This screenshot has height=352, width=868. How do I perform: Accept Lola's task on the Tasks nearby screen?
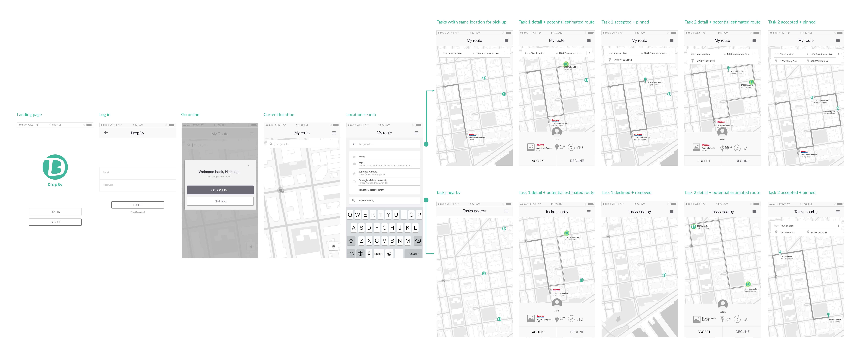click(538, 332)
